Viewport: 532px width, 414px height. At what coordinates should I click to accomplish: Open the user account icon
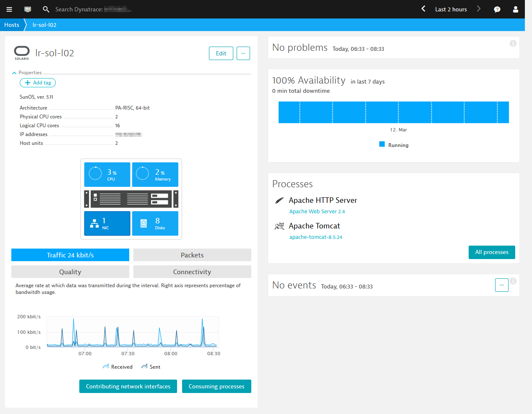[x=516, y=9]
